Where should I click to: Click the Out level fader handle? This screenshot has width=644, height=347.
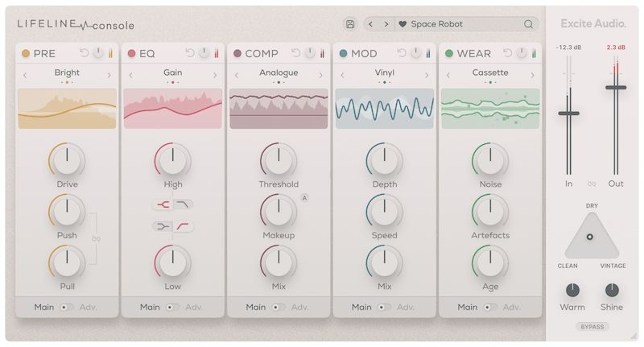[x=616, y=87]
